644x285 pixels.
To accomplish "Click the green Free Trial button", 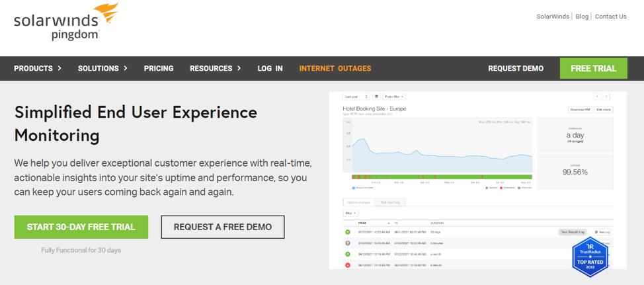I will pyautogui.click(x=594, y=68).
